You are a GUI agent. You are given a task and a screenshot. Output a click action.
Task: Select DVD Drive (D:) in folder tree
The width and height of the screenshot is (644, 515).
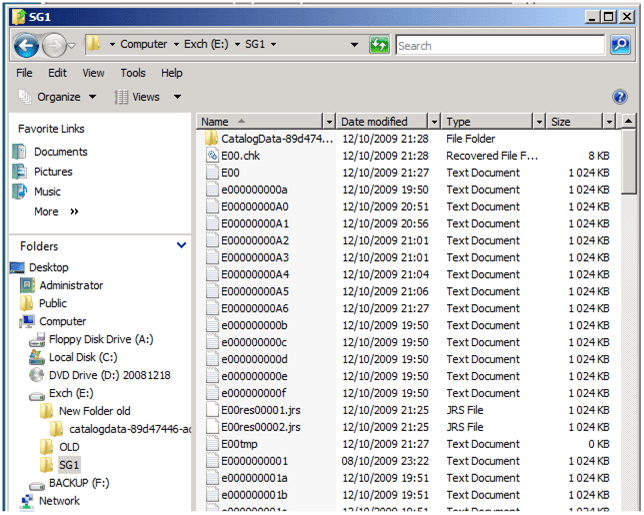[109, 376]
